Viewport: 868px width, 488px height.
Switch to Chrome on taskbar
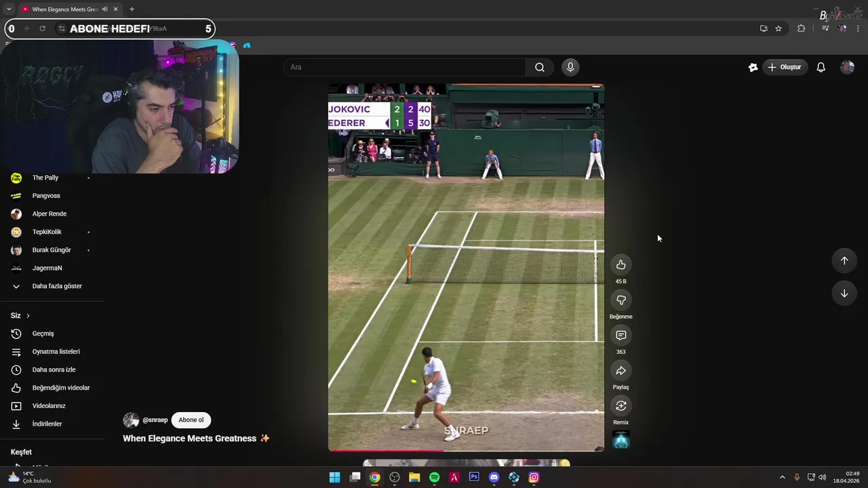(374, 477)
